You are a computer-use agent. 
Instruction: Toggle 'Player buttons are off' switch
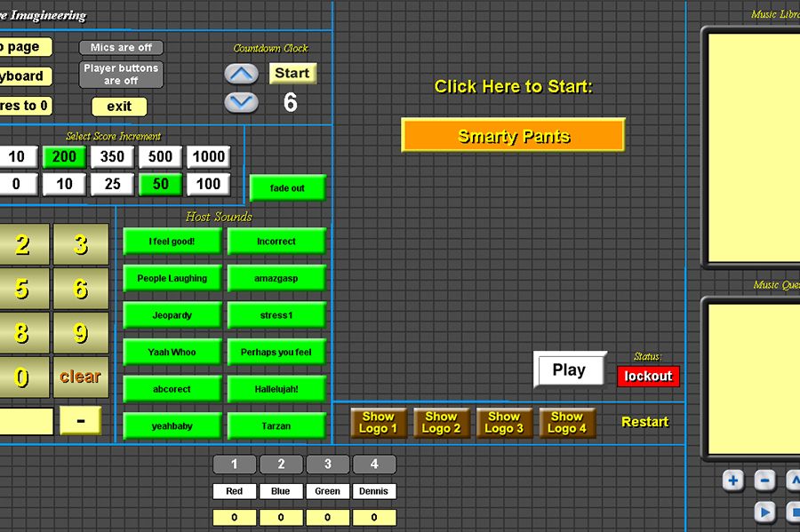pyautogui.click(x=121, y=75)
